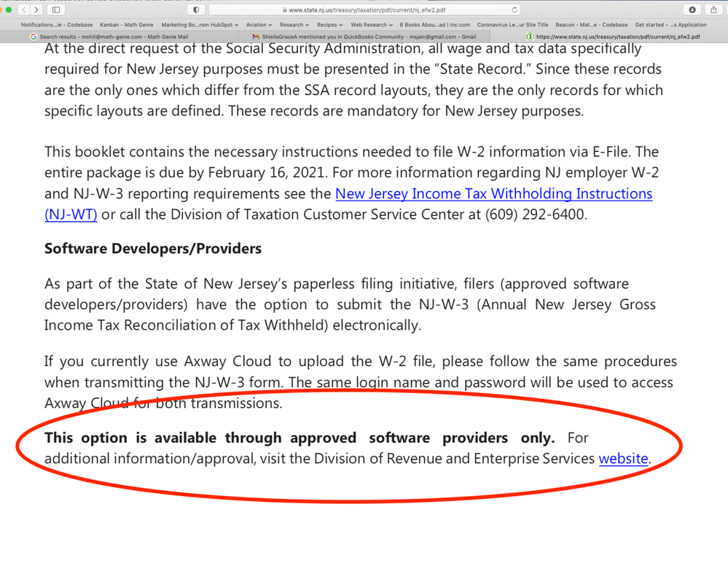Click the phone number (609) 292-6400

pos(534,214)
